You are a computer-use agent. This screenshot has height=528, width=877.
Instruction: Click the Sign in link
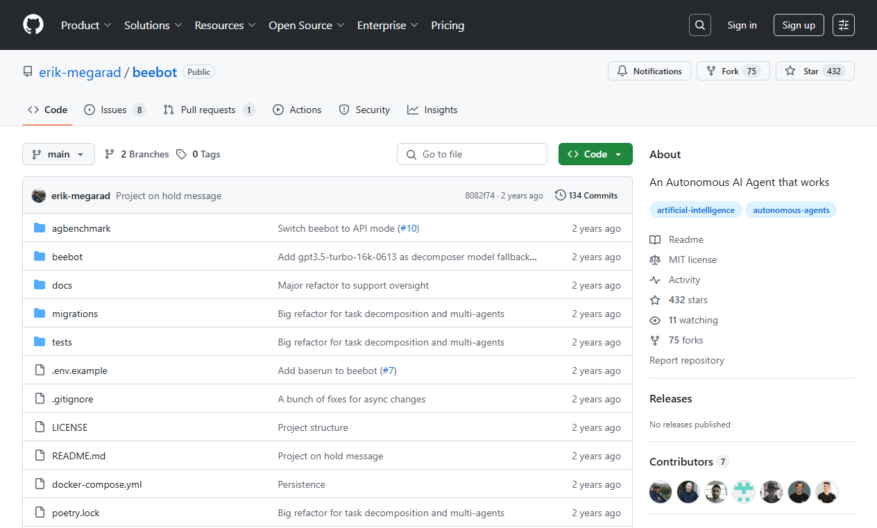coord(742,25)
